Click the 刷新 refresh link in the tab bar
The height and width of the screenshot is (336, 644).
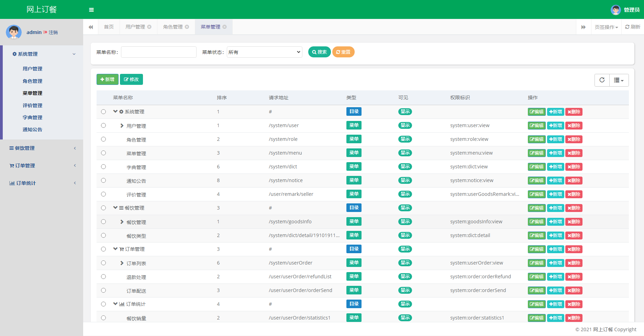633,27
